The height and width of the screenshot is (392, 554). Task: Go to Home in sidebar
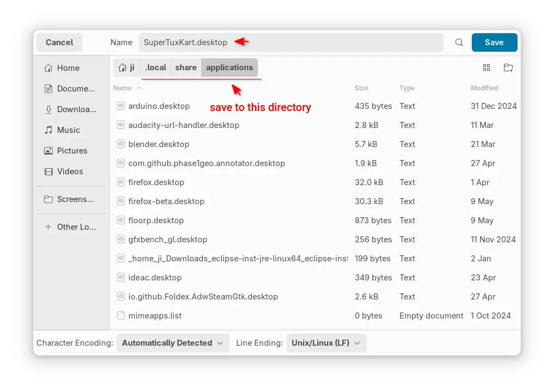point(71,68)
